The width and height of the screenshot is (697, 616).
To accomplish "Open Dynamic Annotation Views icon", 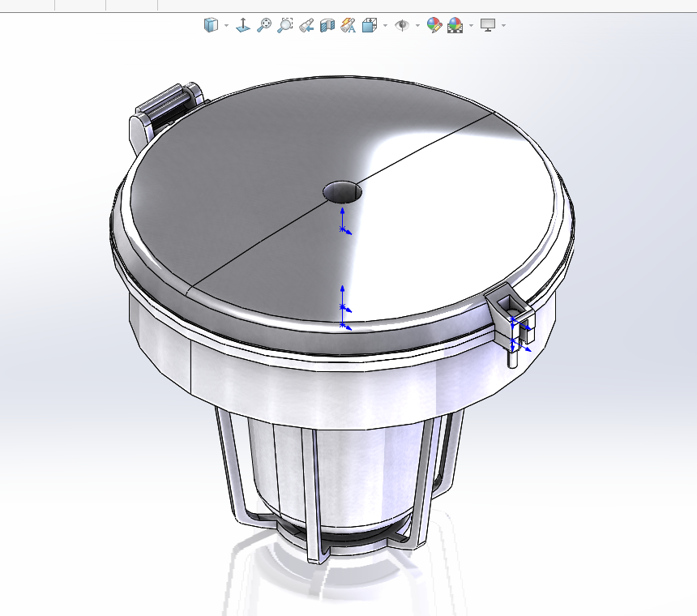I will point(348,25).
